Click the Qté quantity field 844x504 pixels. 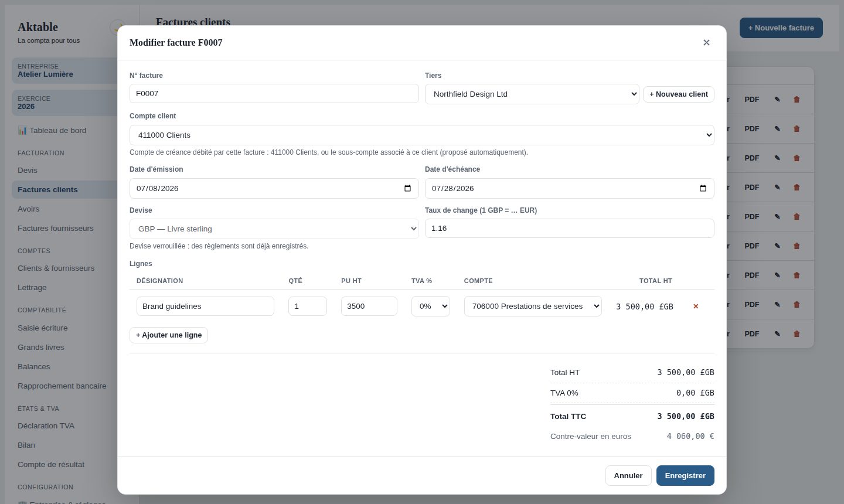point(307,306)
